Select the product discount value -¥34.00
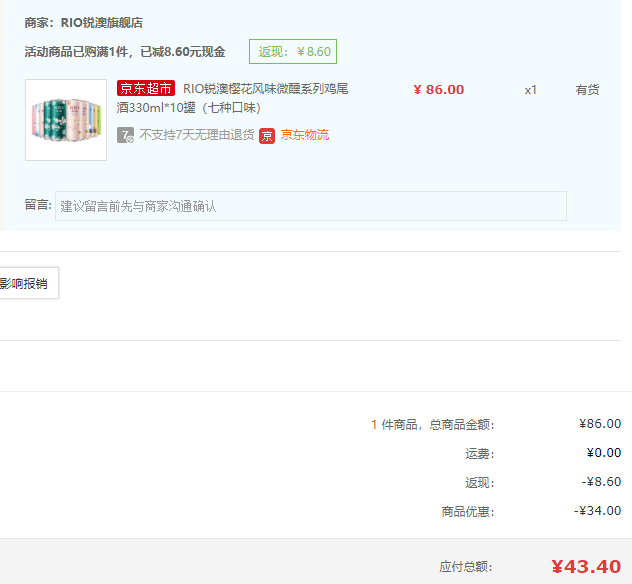Image resolution: width=632 pixels, height=584 pixels. [x=598, y=511]
